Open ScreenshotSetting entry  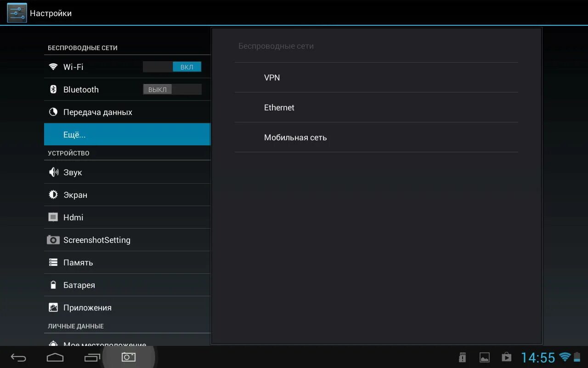pos(127,240)
